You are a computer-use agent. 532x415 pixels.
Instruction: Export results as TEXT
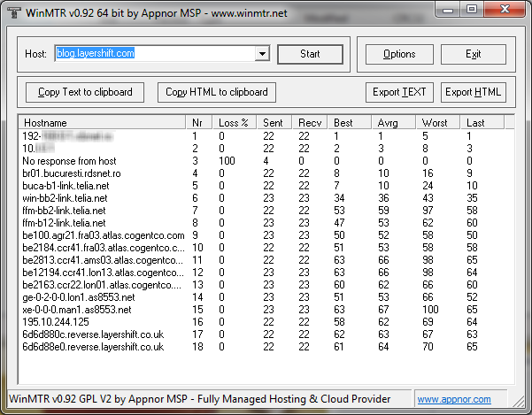point(399,92)
